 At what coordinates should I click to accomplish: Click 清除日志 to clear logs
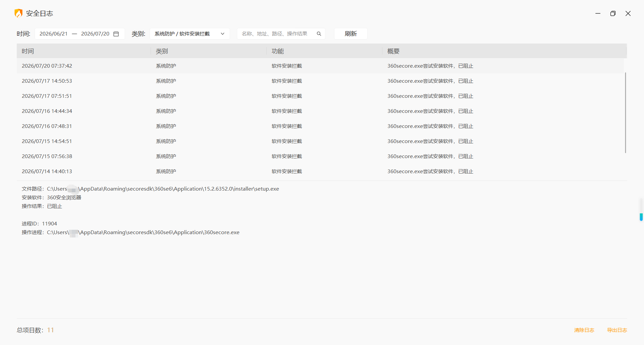pyautogui.click(x=584, y=330)
